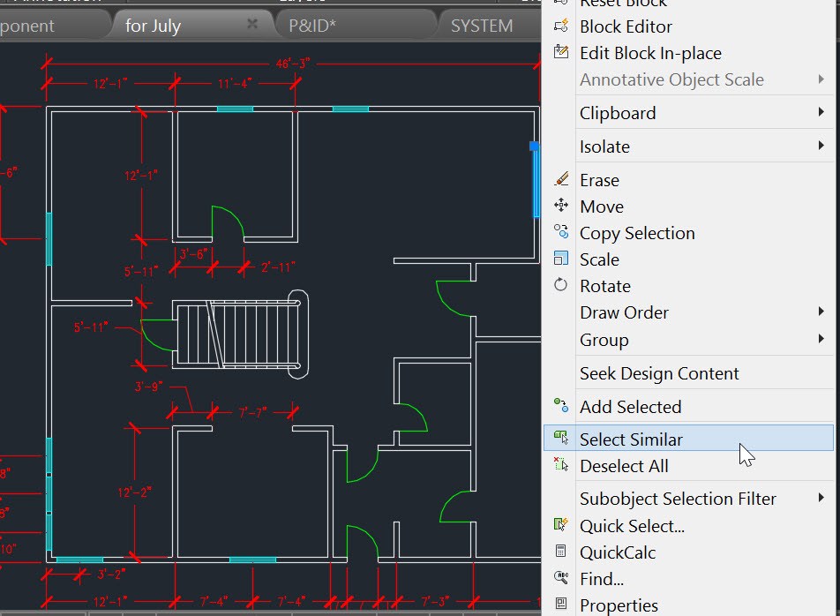Open Seek Design Content
This screenshot has width=840, height=616.
(x=659, y=373)
